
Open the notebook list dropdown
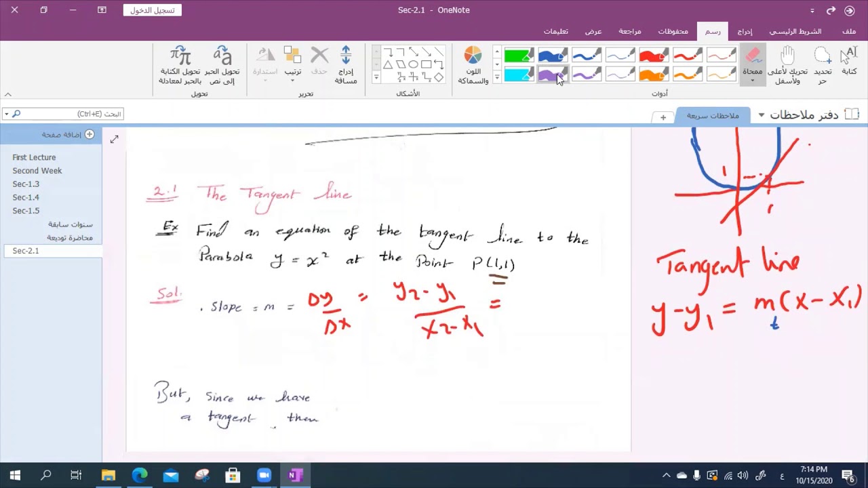[761, 115]
